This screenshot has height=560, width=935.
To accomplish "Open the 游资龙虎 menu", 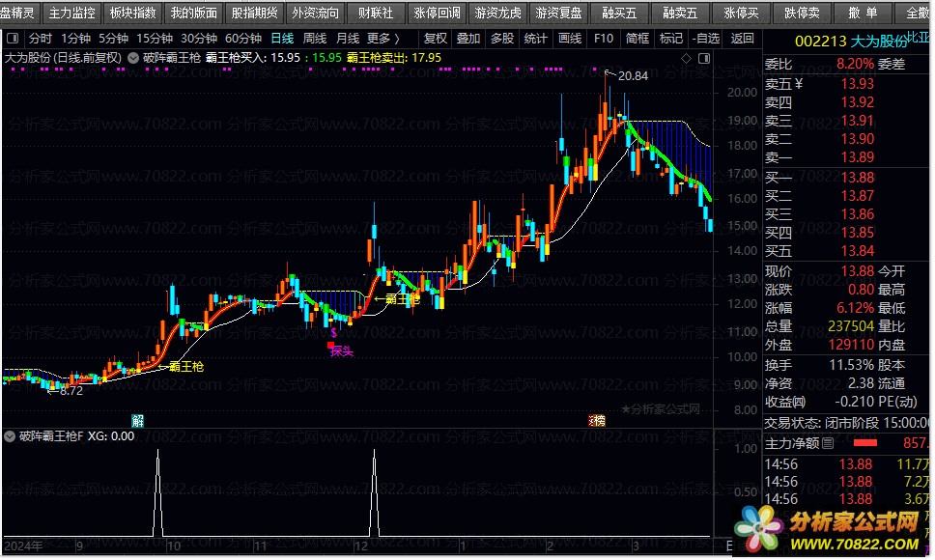I will point(497,13).
